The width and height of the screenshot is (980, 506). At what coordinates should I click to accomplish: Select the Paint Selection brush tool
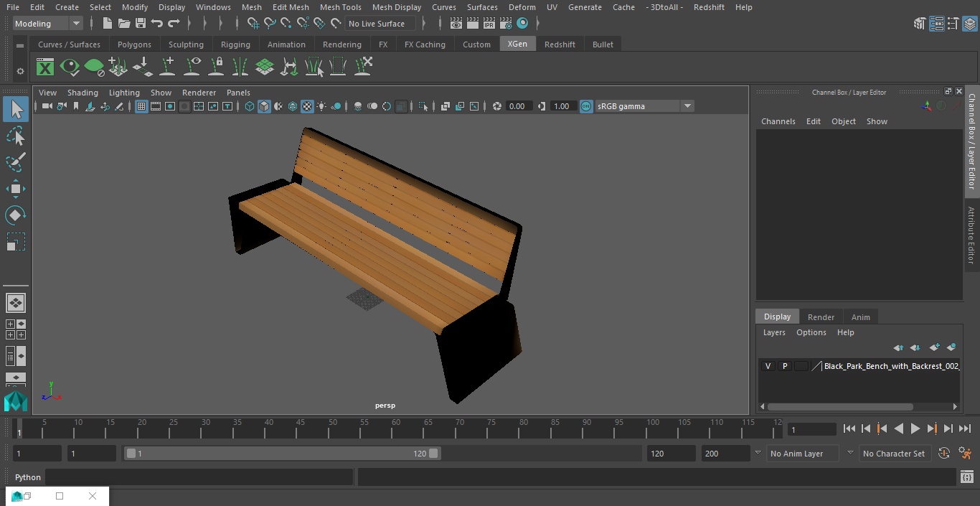[x=15, y=162]
